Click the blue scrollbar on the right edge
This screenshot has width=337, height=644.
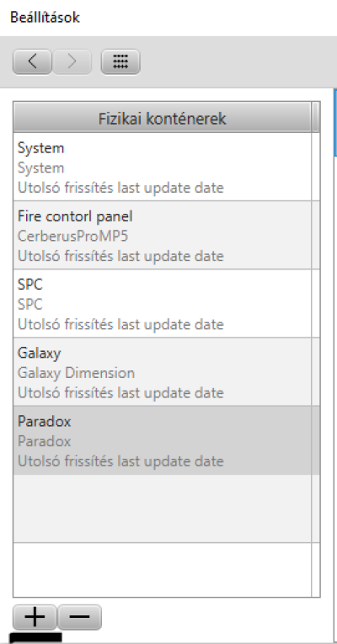[x=335, y=122]
